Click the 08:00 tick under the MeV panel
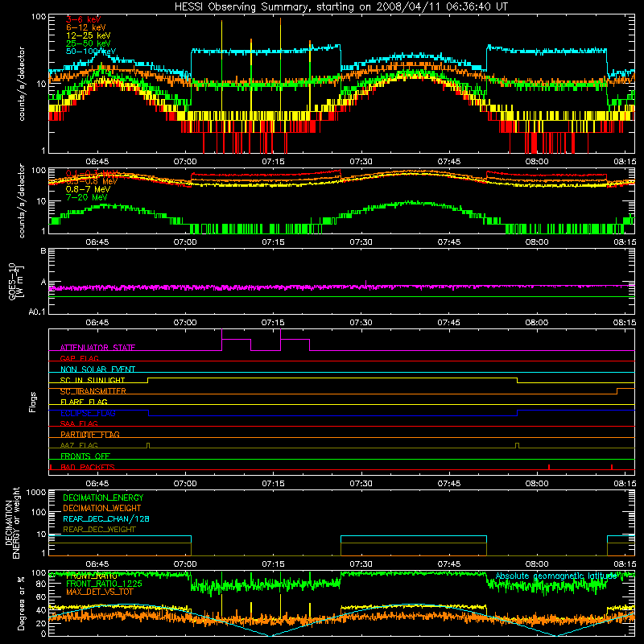Screen dimensions: 644x644 coord(537,242)
